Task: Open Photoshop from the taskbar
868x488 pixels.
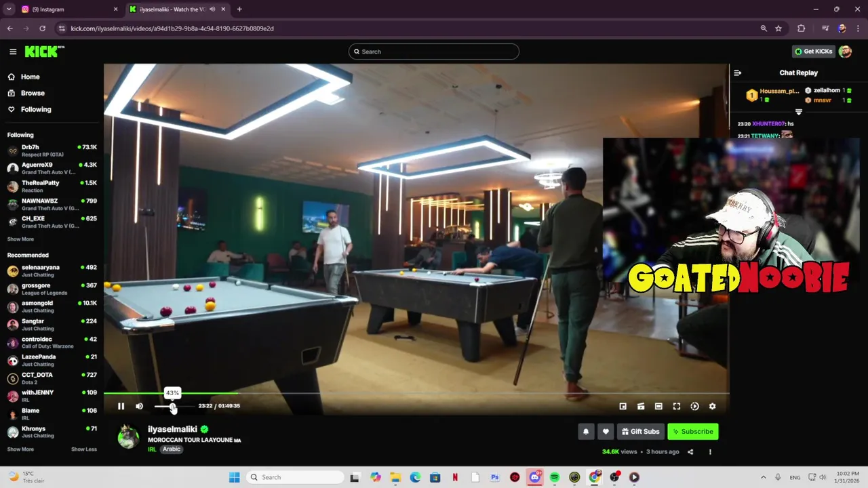Action: click(x=495, y=477)
